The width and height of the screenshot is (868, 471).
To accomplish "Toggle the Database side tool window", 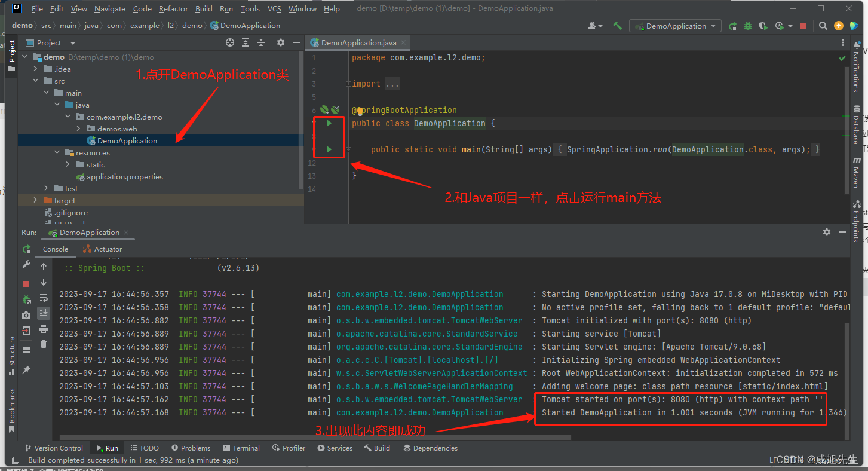I will (x=855, y=125).
